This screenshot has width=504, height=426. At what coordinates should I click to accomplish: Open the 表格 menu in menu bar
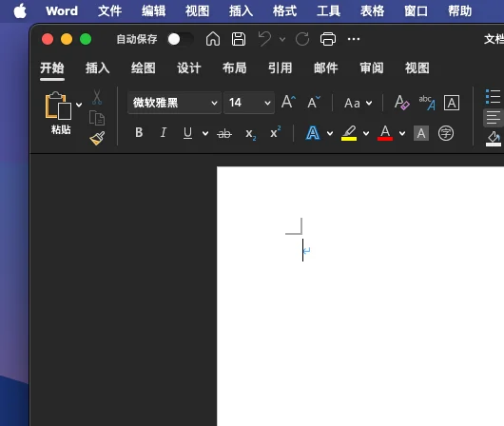pyautogui.click(x=372, y=11)
